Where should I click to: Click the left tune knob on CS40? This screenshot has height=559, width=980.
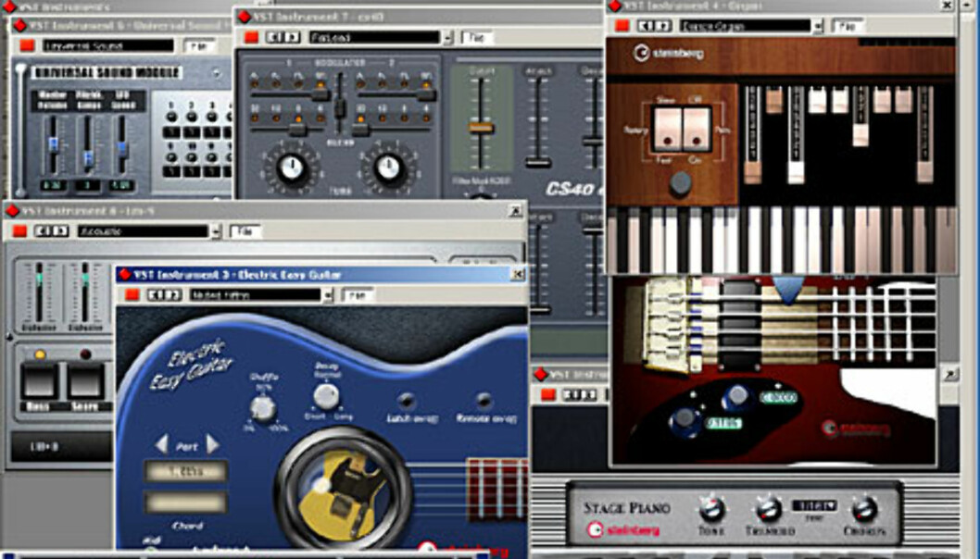pos(291,168)
